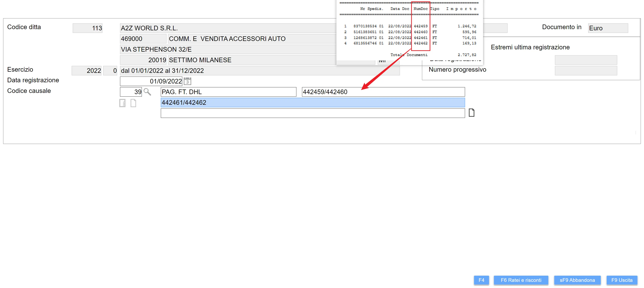Click the empty third description field
This screenshot has height=288, width=644.
coord(313,113)
